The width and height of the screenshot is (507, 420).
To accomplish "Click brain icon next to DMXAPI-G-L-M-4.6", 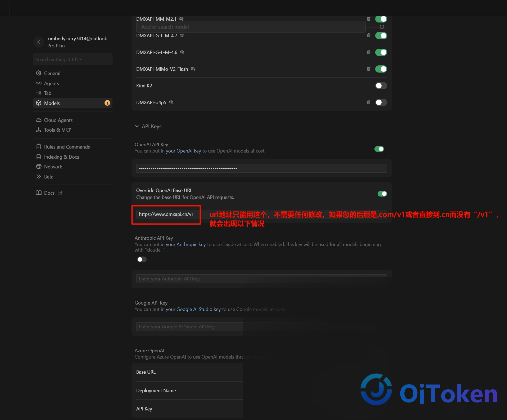I will click(182, 52).
